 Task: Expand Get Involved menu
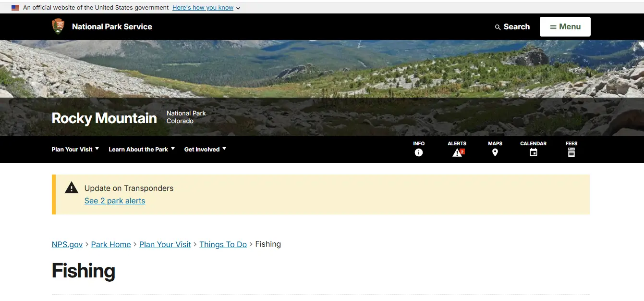coord(205,150)
